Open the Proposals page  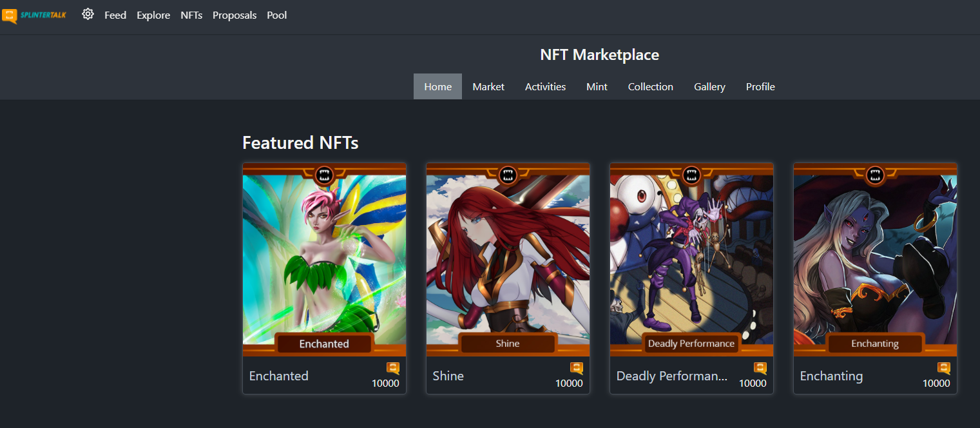tap(235, 15)
